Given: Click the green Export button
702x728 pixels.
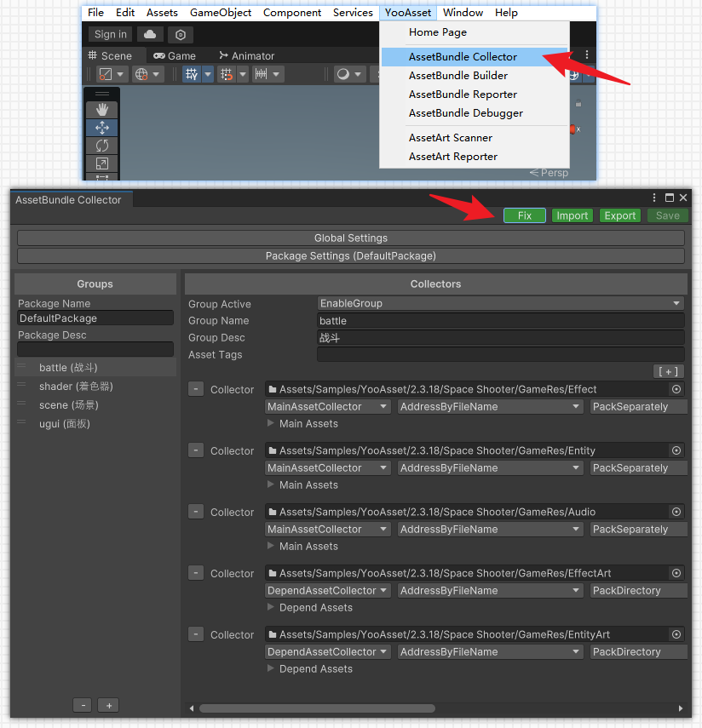Looking at the screenshot, I should 619,215.
